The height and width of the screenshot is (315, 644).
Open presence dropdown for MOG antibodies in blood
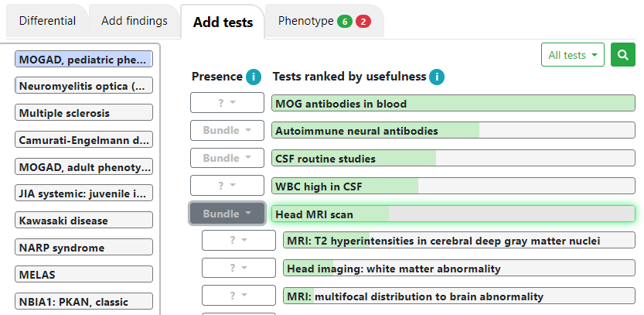pyautogui.click(x=227, y=102)
